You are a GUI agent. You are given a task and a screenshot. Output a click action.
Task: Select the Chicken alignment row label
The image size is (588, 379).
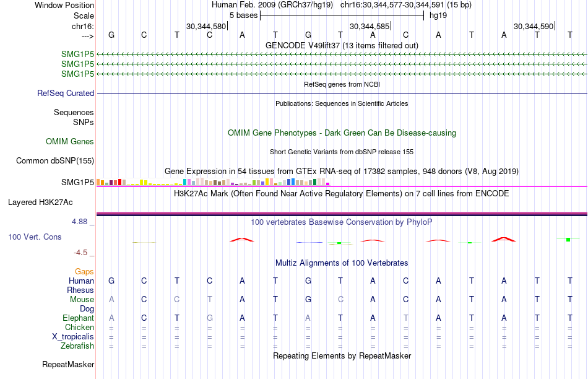pyautogui.click(x=79, y=327)
